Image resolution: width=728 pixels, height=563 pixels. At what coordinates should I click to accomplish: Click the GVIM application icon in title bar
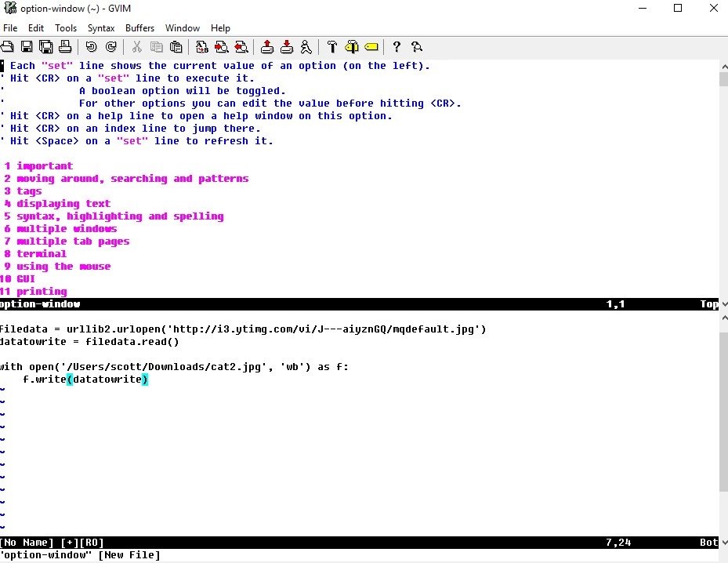9,8
